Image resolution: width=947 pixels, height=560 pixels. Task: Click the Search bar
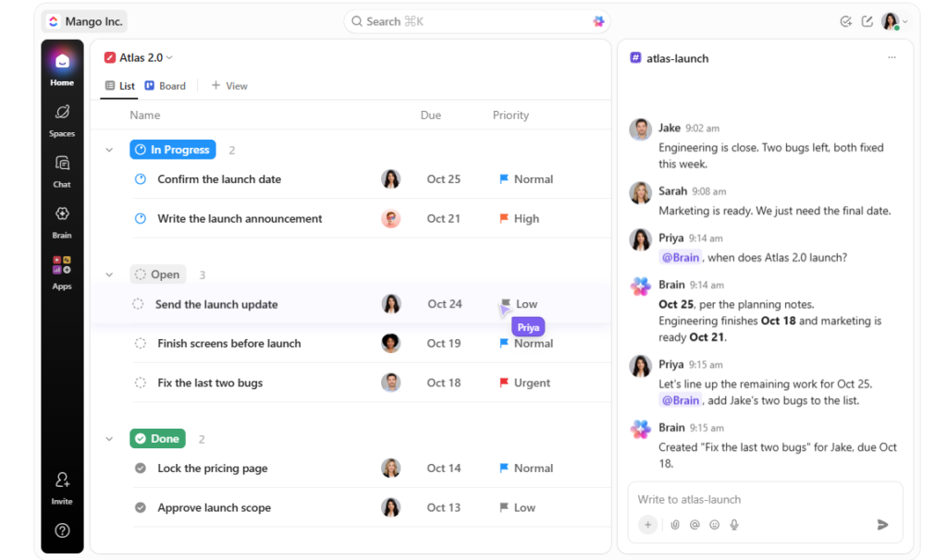(477, 22)
